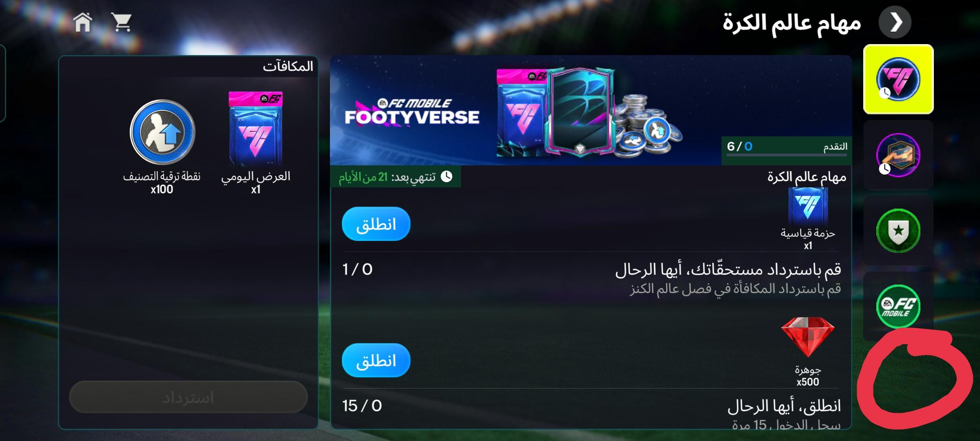Select quest قم باسترداد مستحقّاتك، أيها الرحال

728,269
